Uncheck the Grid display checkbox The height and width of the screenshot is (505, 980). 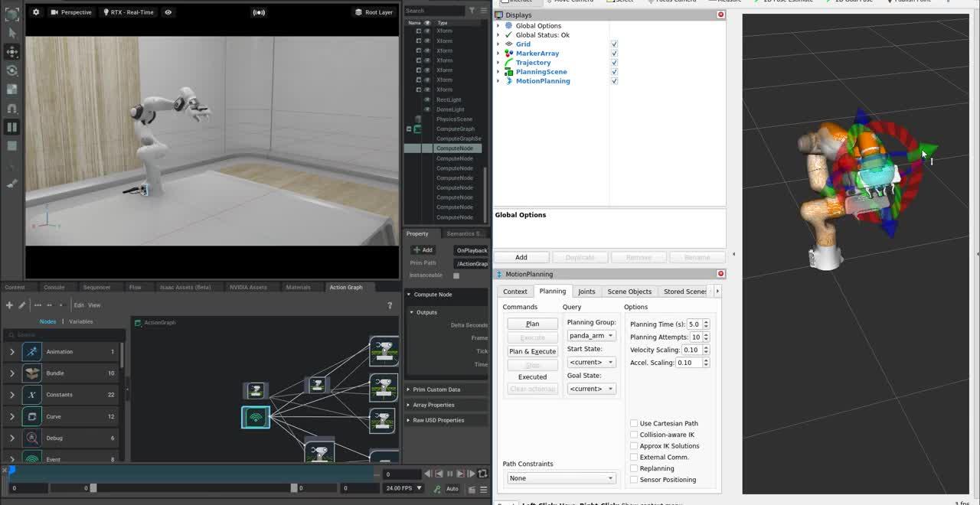tap(614, 44)
